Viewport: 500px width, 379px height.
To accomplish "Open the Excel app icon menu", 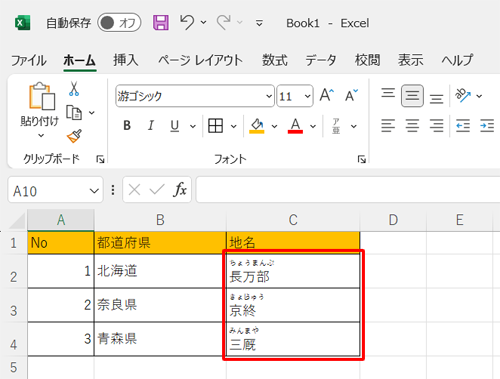I will coord(23,23).
